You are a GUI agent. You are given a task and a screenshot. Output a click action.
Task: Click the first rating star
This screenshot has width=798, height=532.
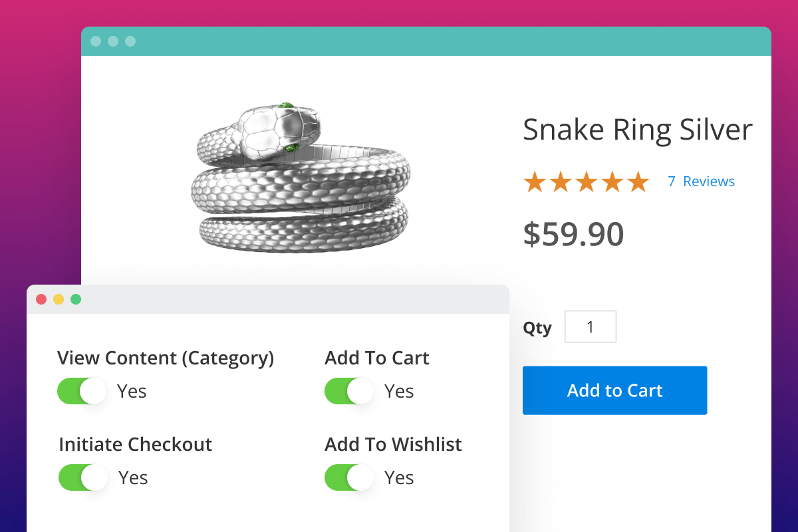pos(535,182)
